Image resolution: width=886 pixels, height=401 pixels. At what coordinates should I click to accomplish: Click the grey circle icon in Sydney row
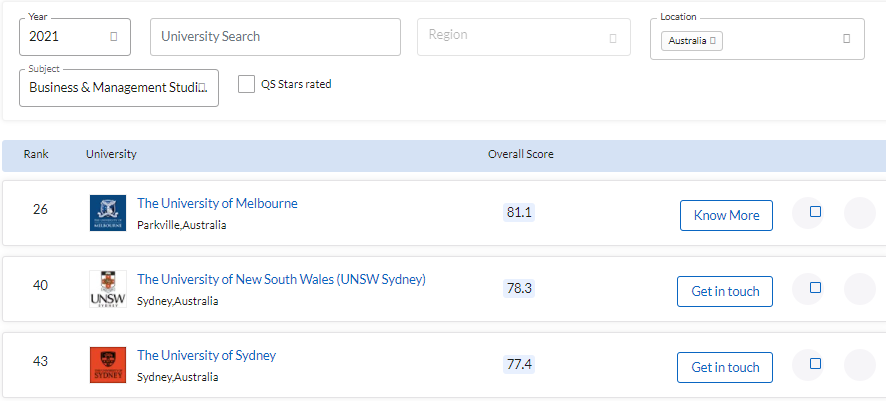[x=860, y=365]
